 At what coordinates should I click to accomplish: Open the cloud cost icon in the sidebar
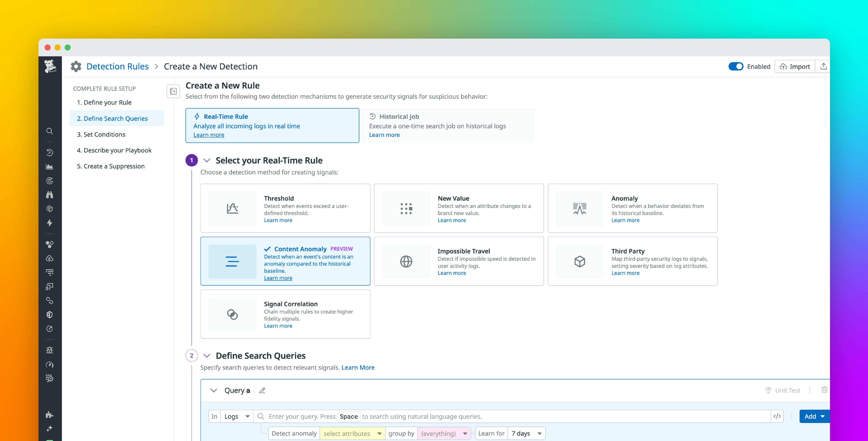50,259
